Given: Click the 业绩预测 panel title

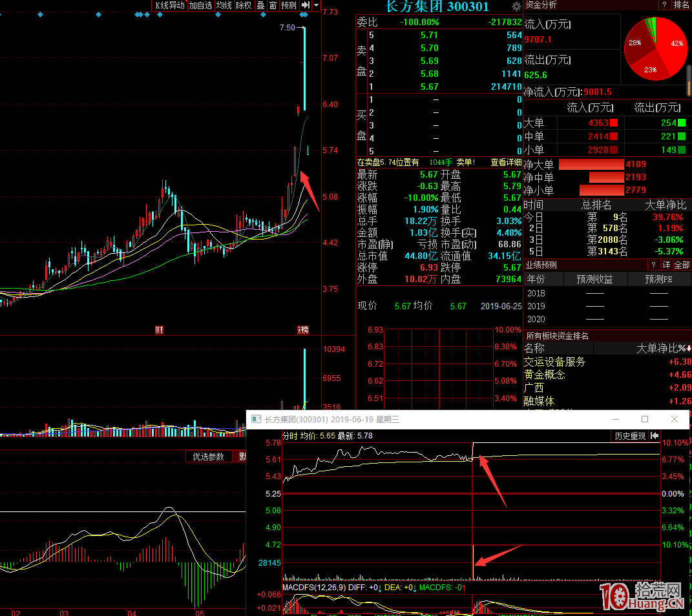Looking at the screenshot, I should [541, 265].
